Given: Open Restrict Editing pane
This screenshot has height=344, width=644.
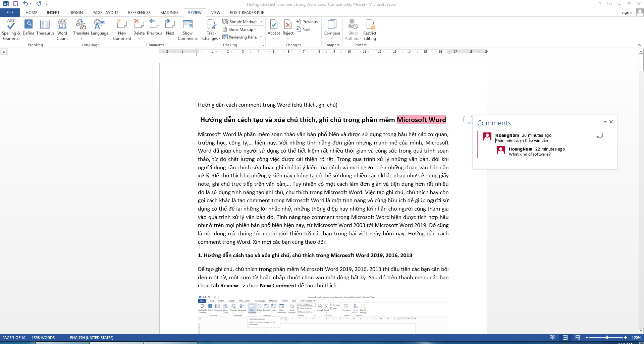Looking at the screenshot, I should (370, 25).
